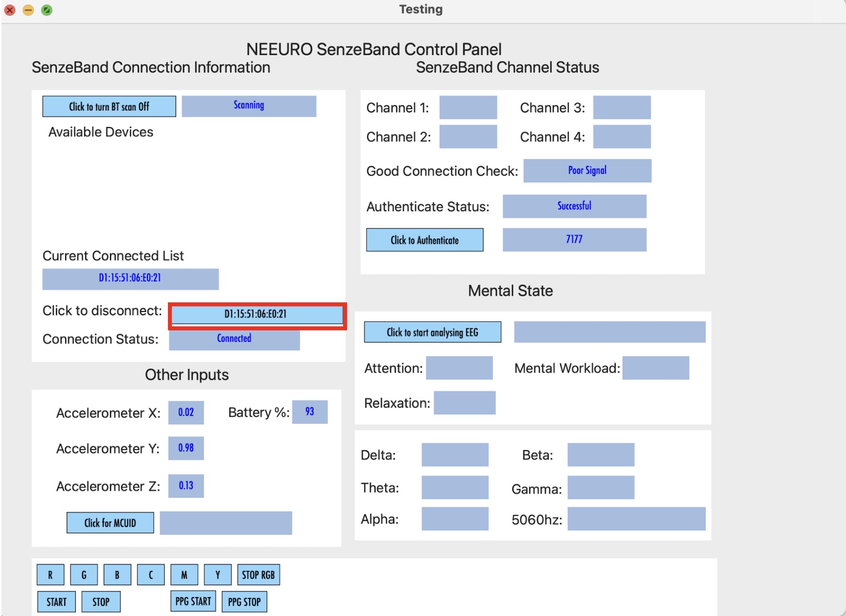Click to Authenticate the SenzeBand

point(424,239)
